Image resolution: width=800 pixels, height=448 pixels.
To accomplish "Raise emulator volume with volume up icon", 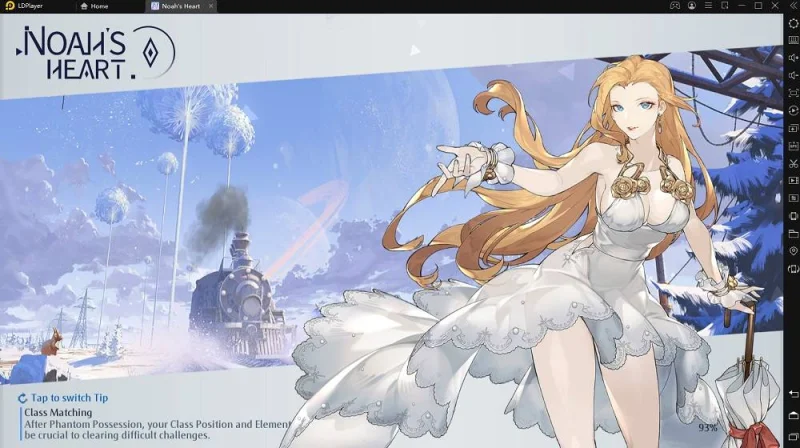I will 793,58.
